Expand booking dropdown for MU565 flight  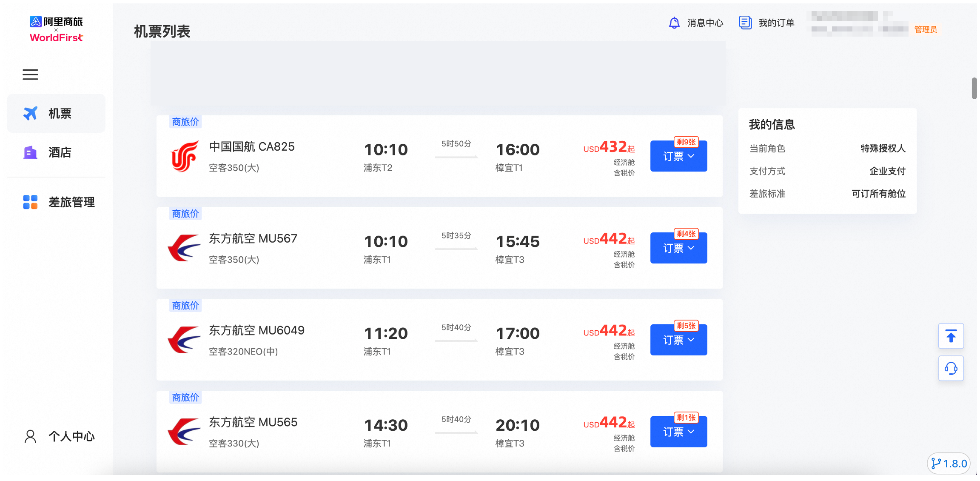click(x=678, y=432)
